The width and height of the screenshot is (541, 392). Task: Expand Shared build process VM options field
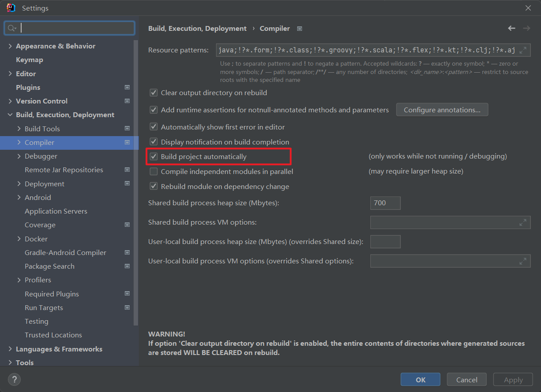click(522, 222)
